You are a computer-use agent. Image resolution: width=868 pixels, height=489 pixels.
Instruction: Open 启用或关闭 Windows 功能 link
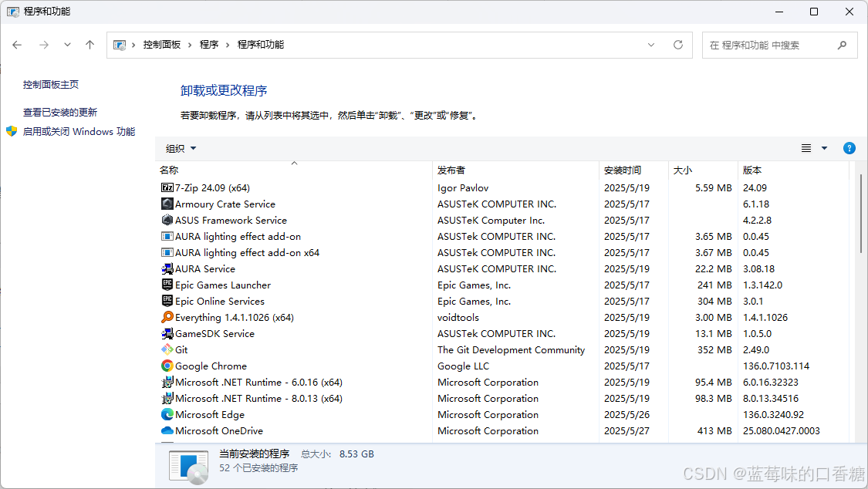click(79, 131)
